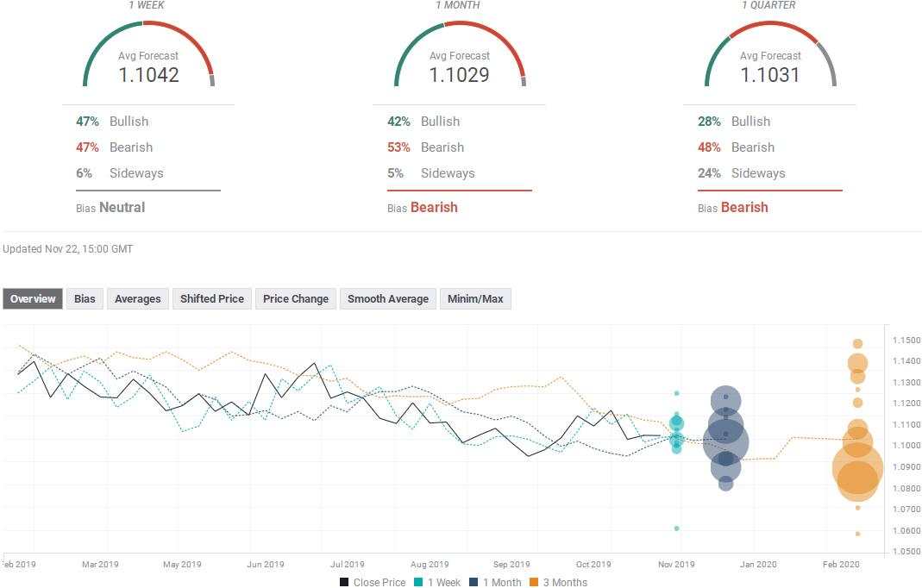Open the Minim/Max tab
The image size is (922, 588).
[475, 298]
